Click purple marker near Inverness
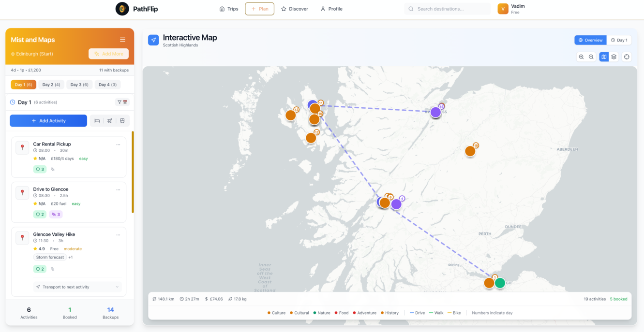Viewport: 644px width, 332px height. [435, 112]
